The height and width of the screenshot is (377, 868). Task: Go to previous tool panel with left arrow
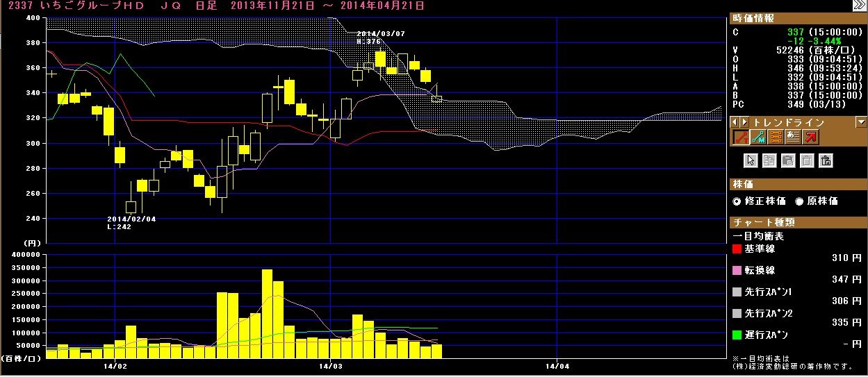(735, 122)
